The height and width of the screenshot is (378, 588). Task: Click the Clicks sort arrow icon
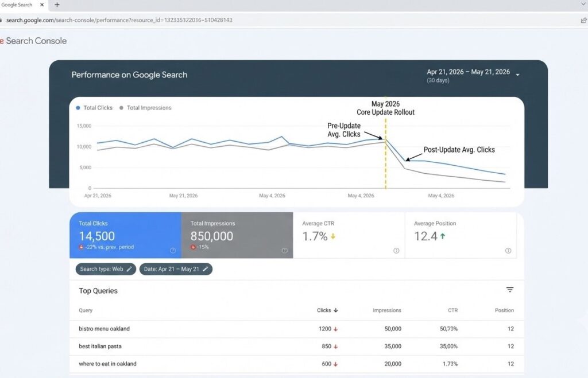pyautogui.click(x=336, y=310)
